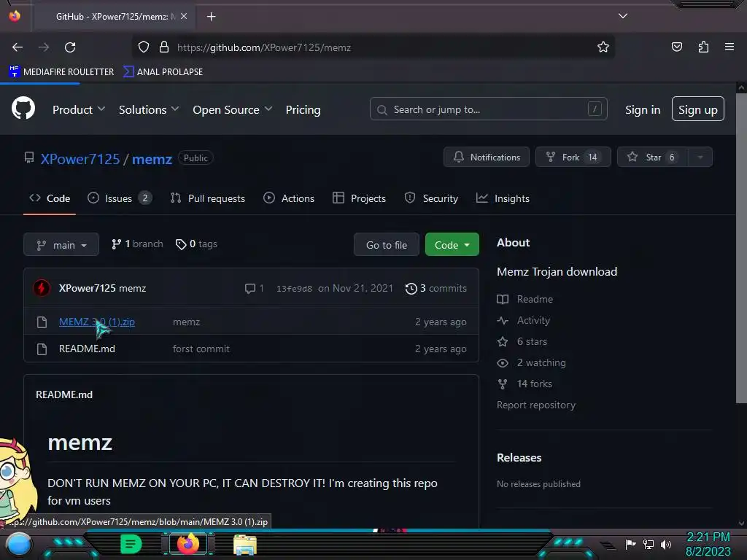Expand the green Code dropdown button

(x=452, y=245)
